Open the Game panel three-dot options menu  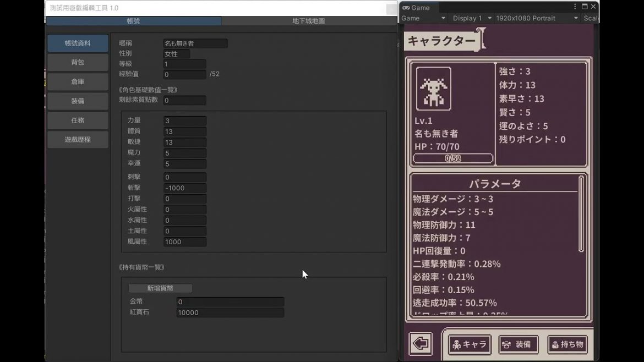[575, 7]
